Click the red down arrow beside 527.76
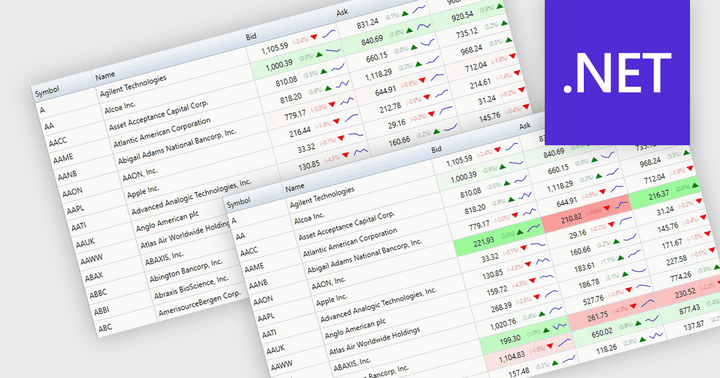The image size is (720, 378). [x=629, y=290]
